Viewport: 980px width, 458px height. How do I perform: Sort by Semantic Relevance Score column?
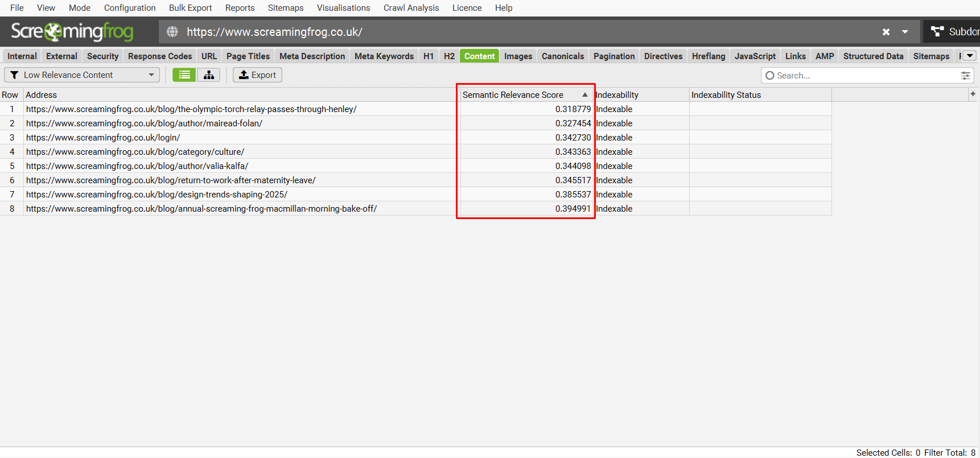point(525,94)
